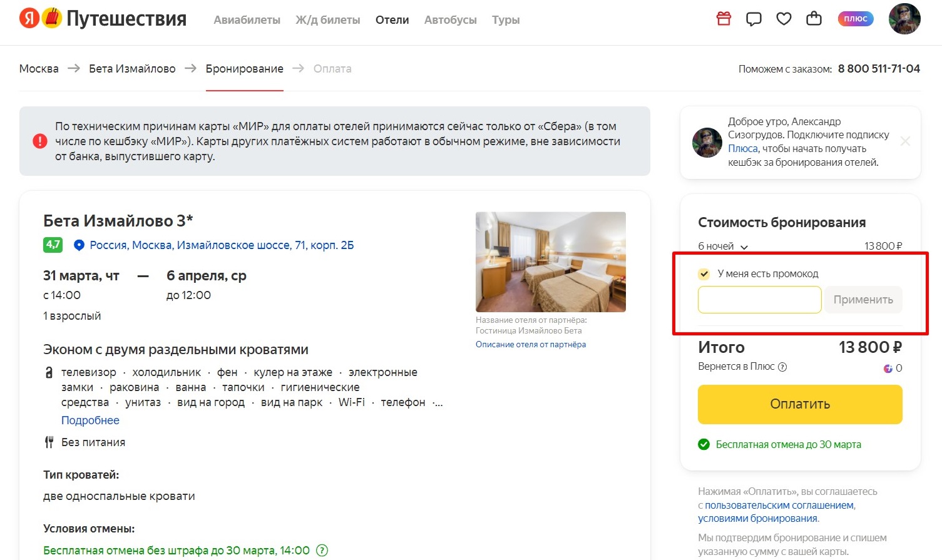The image size is (942, 560).
Task: Click the Итого total price 13 800 ₽
Action: point(870,347)
